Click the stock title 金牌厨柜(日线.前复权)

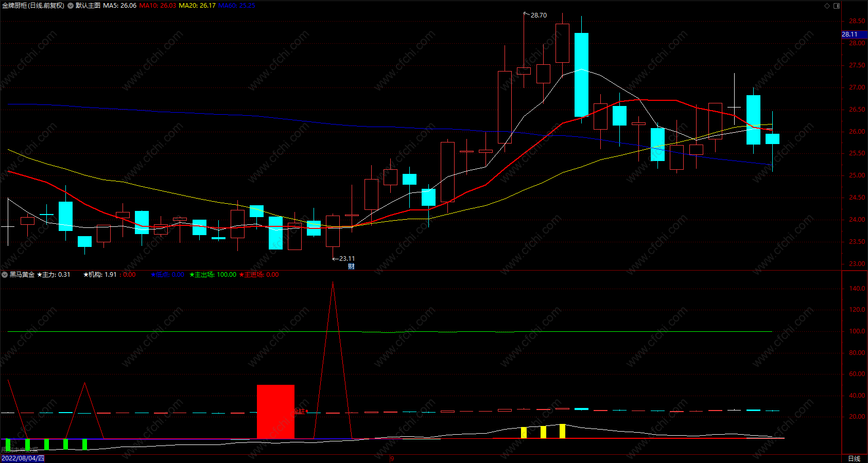click(x=33, y=6)
